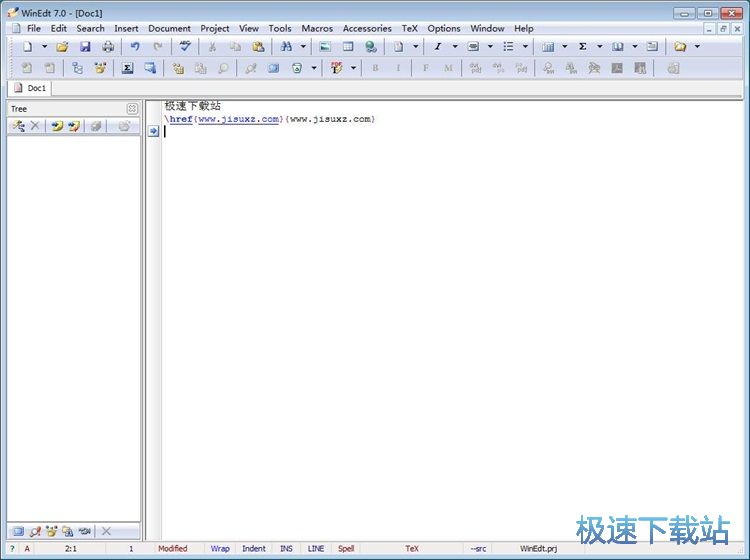Click the Redo arrow icon
Image resolution: width=750 pixels, height=560 pixels.
tap(158, 46)
